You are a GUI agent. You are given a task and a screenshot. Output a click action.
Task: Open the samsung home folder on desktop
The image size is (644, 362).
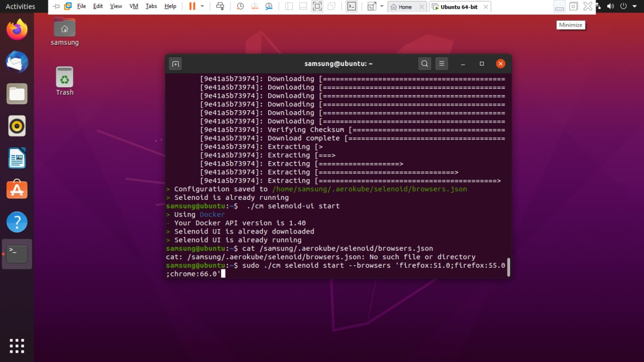(64, 32)
